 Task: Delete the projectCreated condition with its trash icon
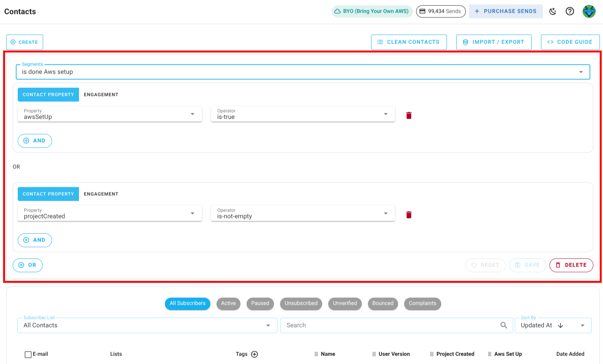(408, 214)
